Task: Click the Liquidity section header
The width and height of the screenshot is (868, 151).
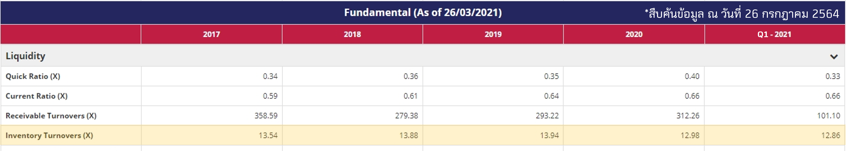Action: click(26, 56)
